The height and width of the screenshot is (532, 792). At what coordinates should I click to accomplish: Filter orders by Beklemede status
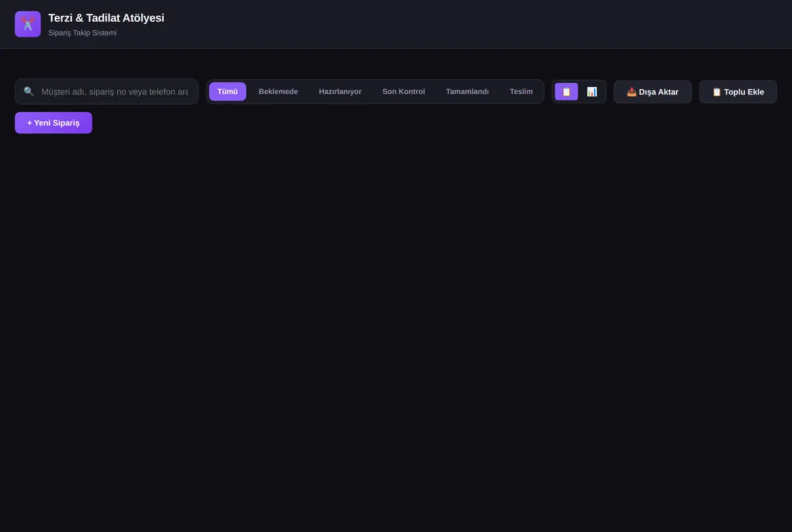(x=278, y=92)
